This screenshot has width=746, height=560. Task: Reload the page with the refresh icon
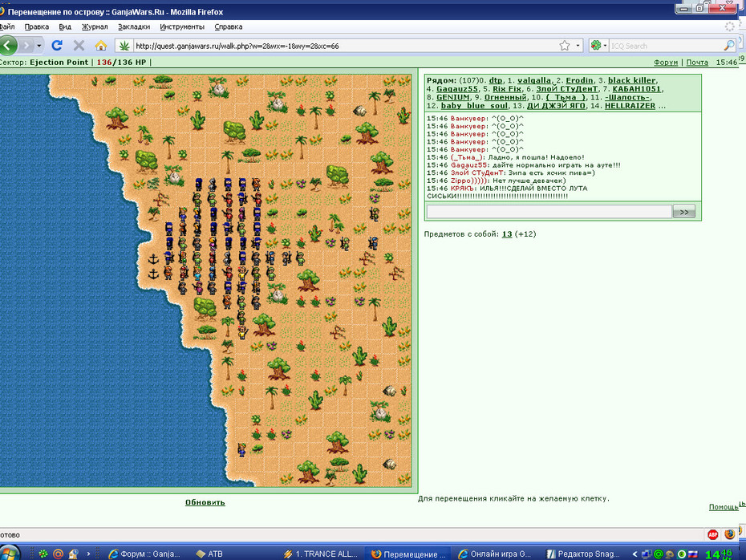57,46
